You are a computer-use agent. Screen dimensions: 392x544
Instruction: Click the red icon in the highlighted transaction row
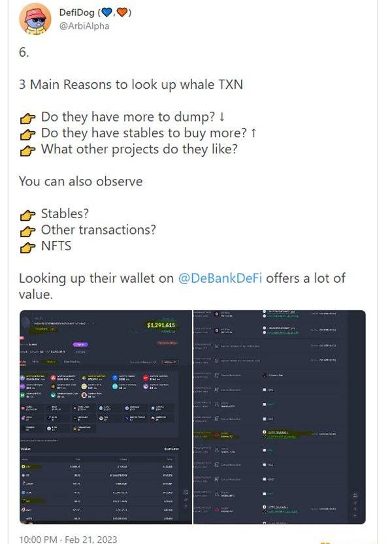[x=217, y=434]
